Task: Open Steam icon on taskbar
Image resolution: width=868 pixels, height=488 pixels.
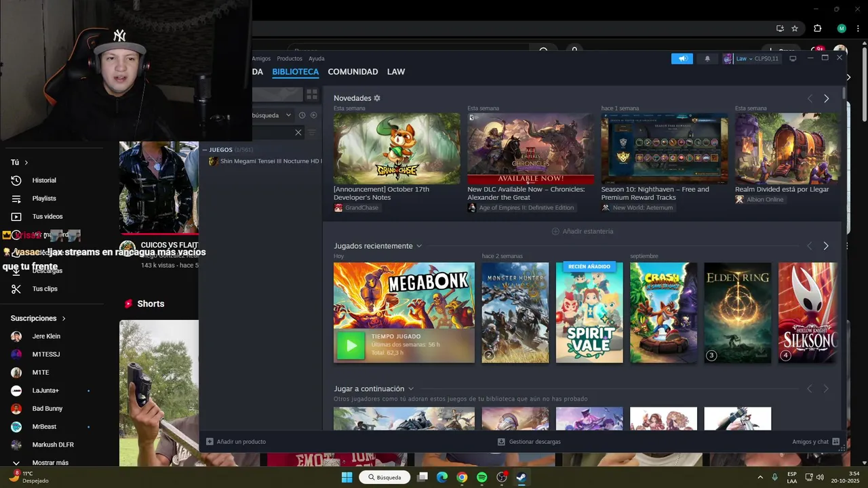Action: point(521,477)
